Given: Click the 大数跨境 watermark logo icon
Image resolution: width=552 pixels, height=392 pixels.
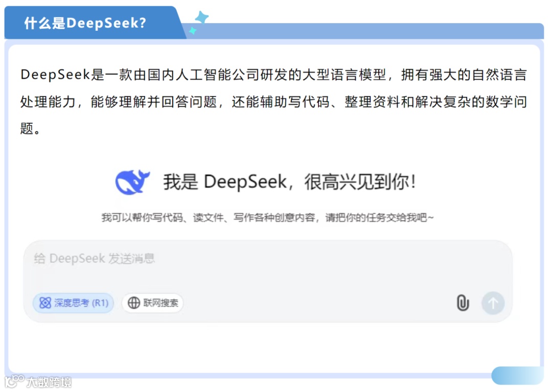Looking at the screenshot, I should (x=14, y=381).
